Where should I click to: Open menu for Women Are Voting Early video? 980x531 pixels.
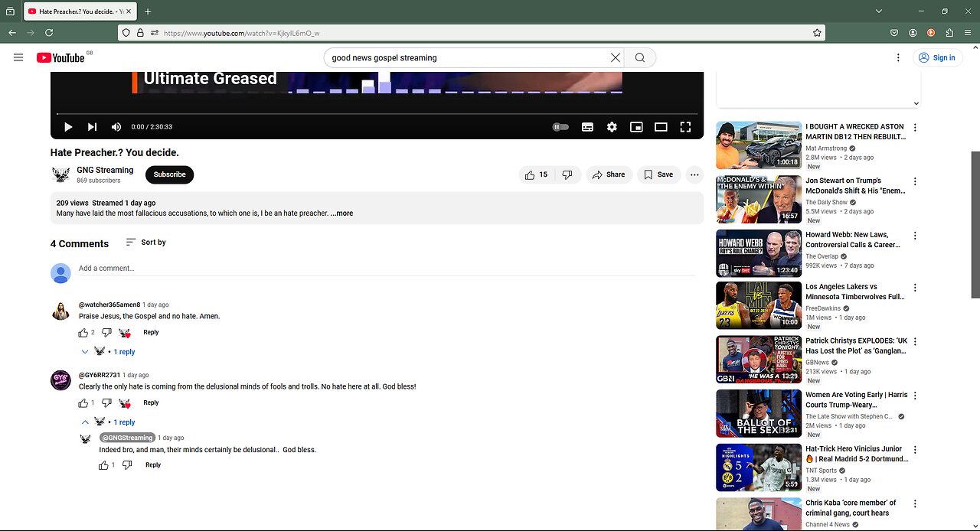point(915,396)
